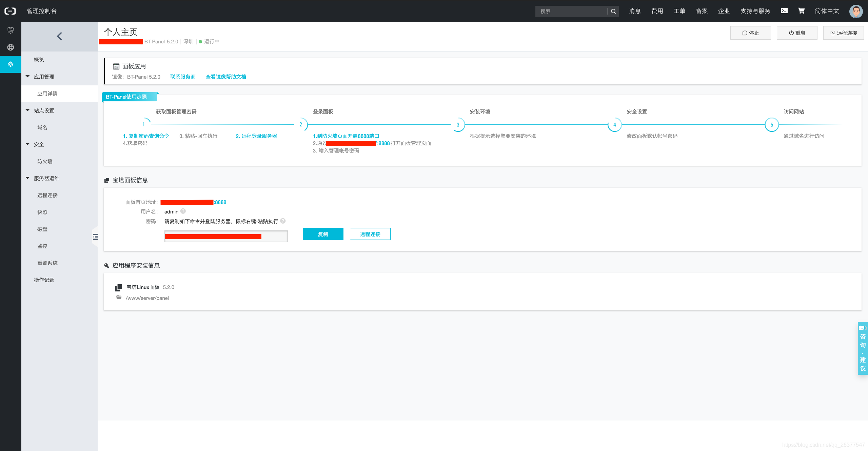Open the 查看镜像帮助文档 link
Screen dimensions: 868x451
point(226,77)
